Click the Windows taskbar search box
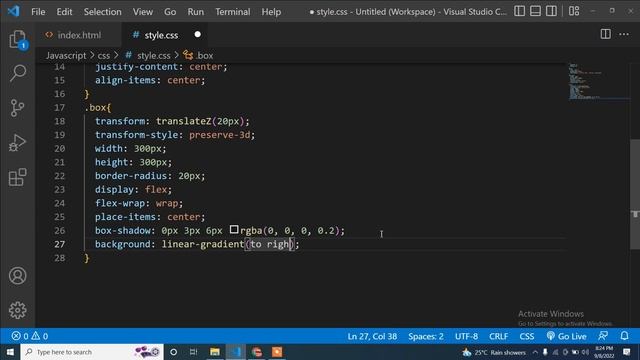 (x=92, y=352)
